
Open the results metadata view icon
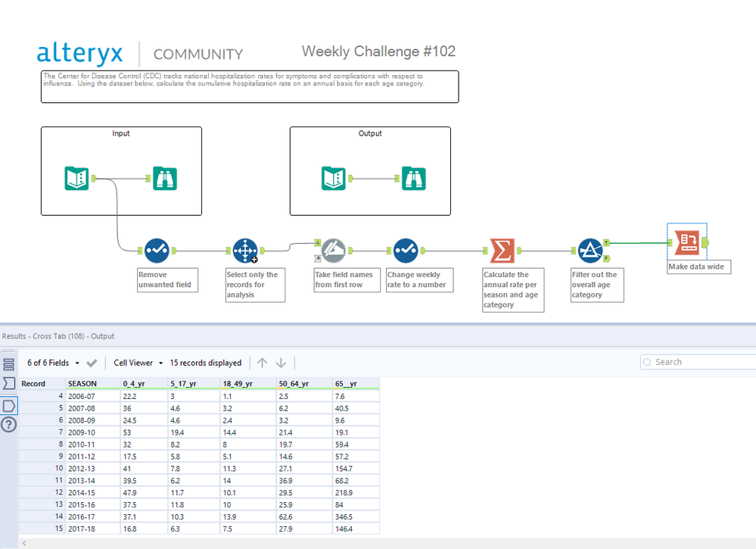[x=8, y=383]
